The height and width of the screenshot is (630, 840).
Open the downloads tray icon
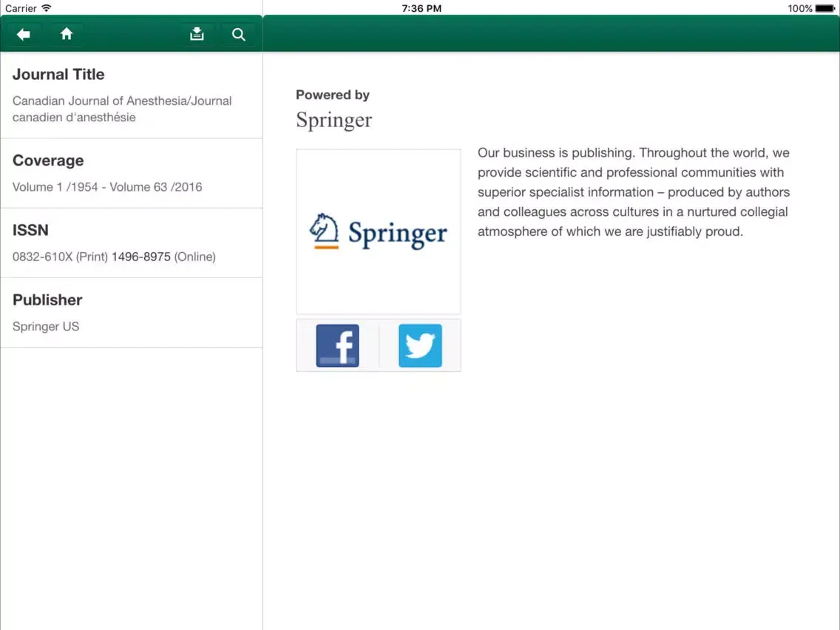197,34
